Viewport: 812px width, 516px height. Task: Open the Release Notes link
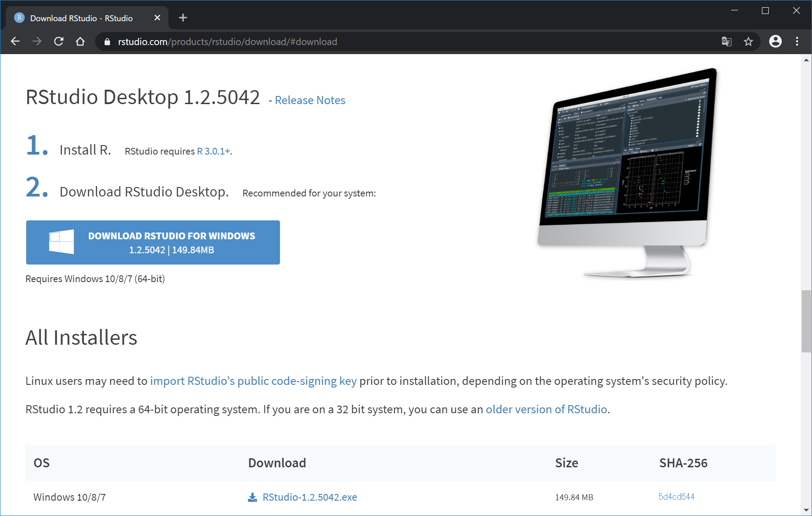pyautogui.click(x=310, y=100)
